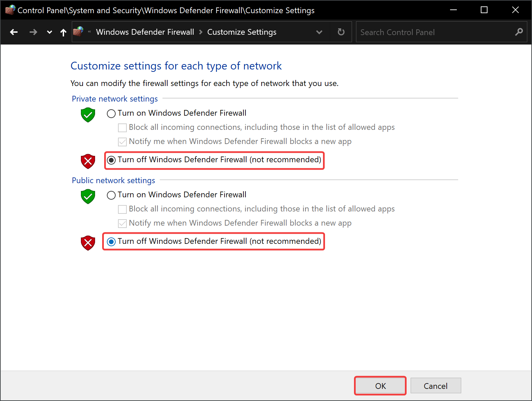Expand the address bar history dropdown
Screen dimensions: 532x401
(x=319, y=32)
